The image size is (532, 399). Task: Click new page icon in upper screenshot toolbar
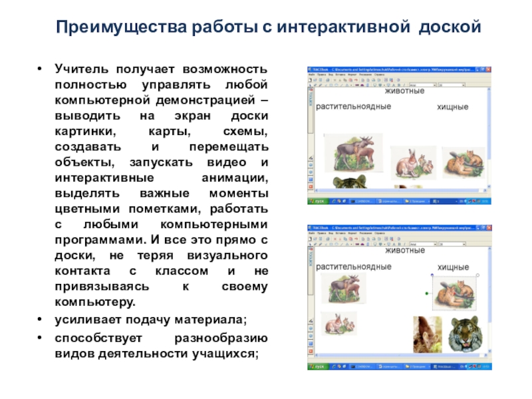click(x=310, y=80)
